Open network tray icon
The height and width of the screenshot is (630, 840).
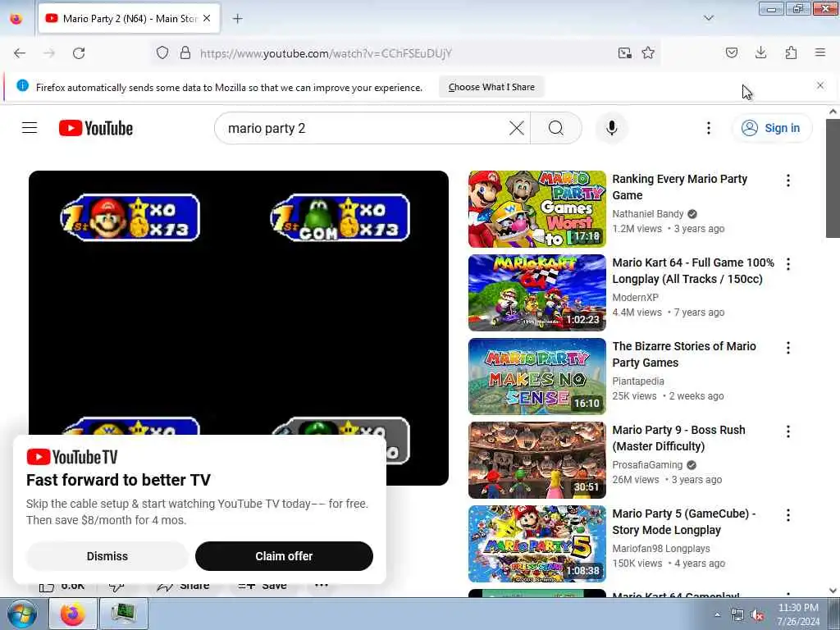click(x=737, y=615)
